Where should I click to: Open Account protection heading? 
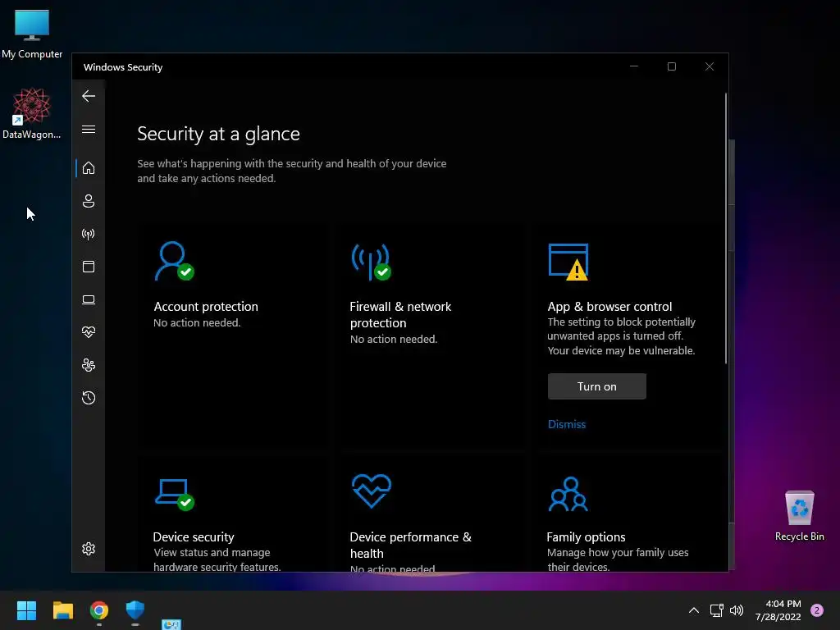(206, 307)
